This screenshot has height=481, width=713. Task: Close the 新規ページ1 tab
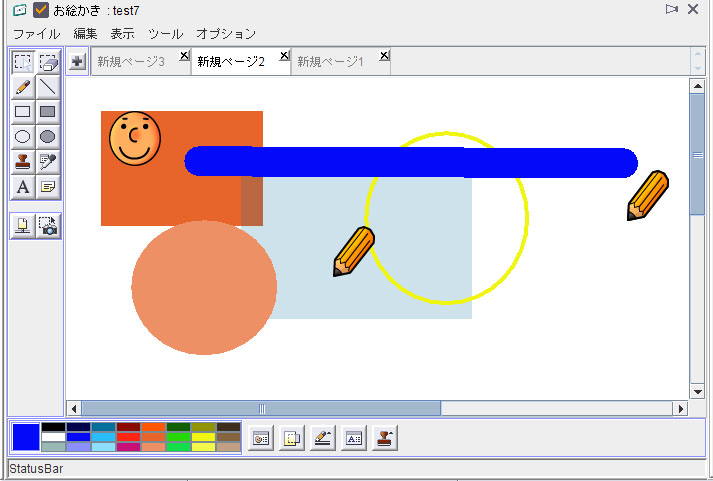[384, 55]
